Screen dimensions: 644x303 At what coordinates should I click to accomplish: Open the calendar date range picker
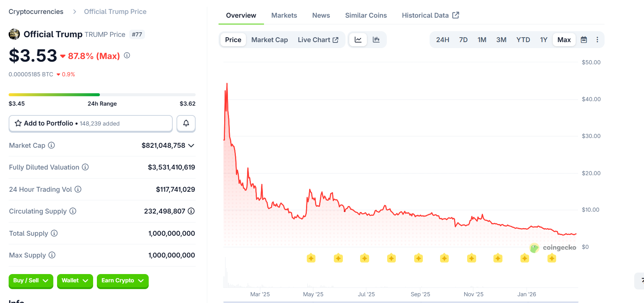[584, 40]
